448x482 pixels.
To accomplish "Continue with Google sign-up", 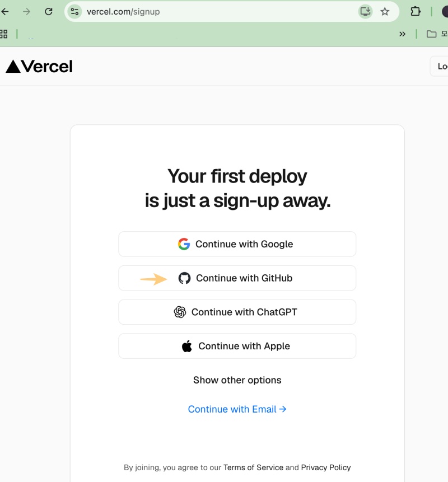I will tap(237, 244).
